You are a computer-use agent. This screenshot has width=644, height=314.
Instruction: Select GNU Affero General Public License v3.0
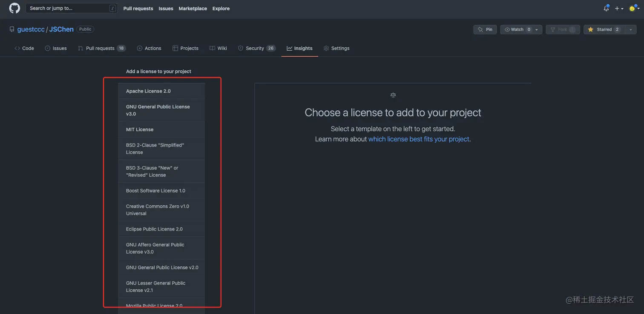pos(161,248)
